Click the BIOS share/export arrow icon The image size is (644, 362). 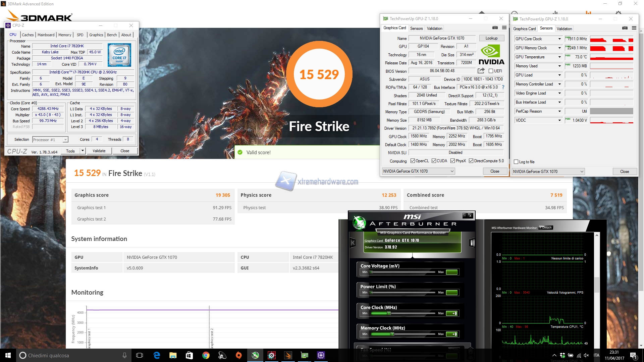[x=481, y=71]
